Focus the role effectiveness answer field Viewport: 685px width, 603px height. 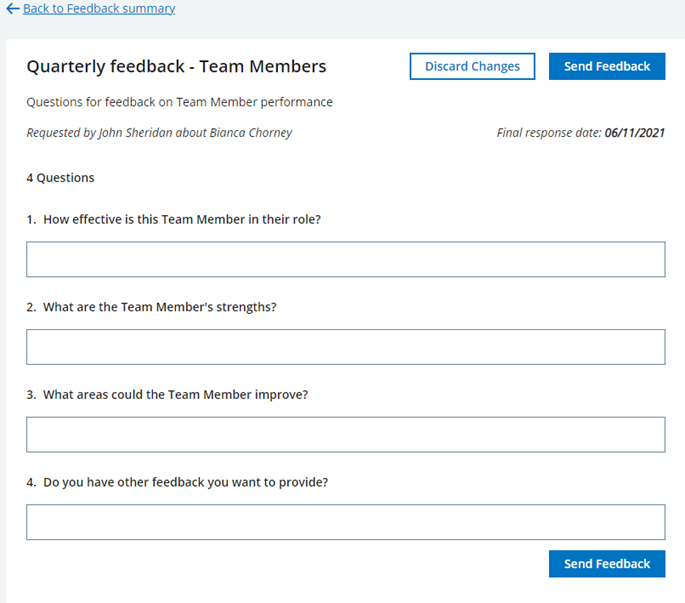pyautogui.click(x=345, y=259)
